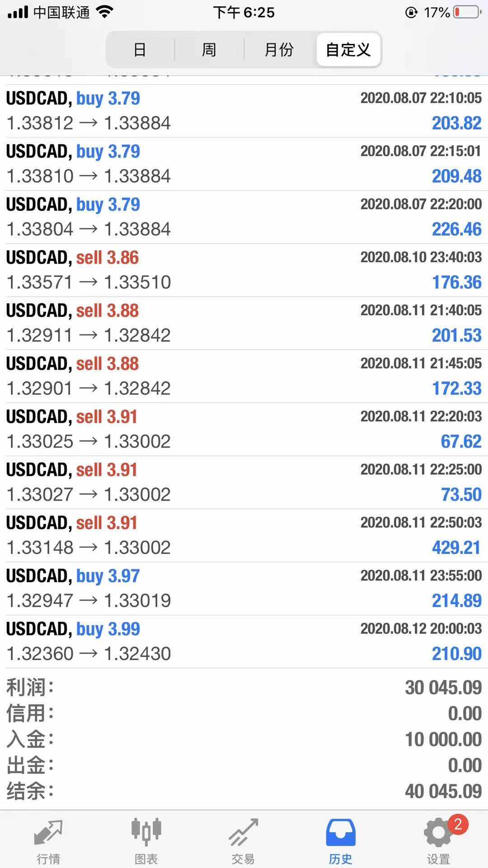Tap the 利润 profit total 30 045.09
Viewport: 488px width, 868px height.
coord(443,688)
